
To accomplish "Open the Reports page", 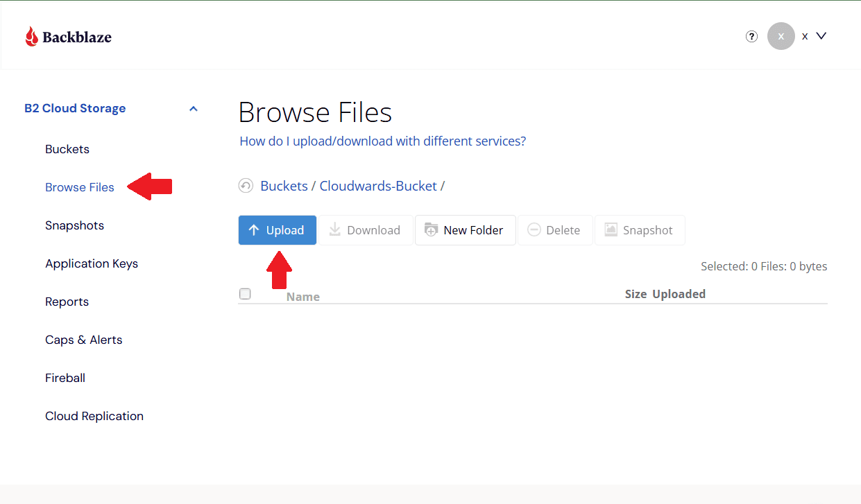I will pyautogui.click(x=67, y=302).
